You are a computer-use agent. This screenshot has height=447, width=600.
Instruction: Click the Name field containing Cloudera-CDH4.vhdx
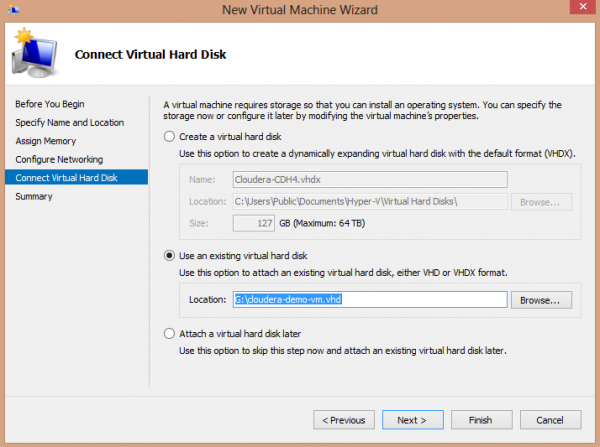370,179
